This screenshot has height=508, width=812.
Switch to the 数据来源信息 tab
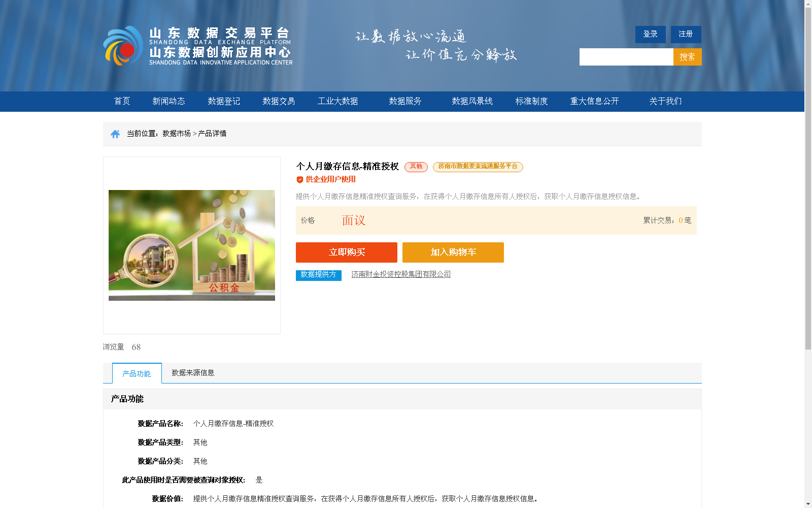pos(193,373)
